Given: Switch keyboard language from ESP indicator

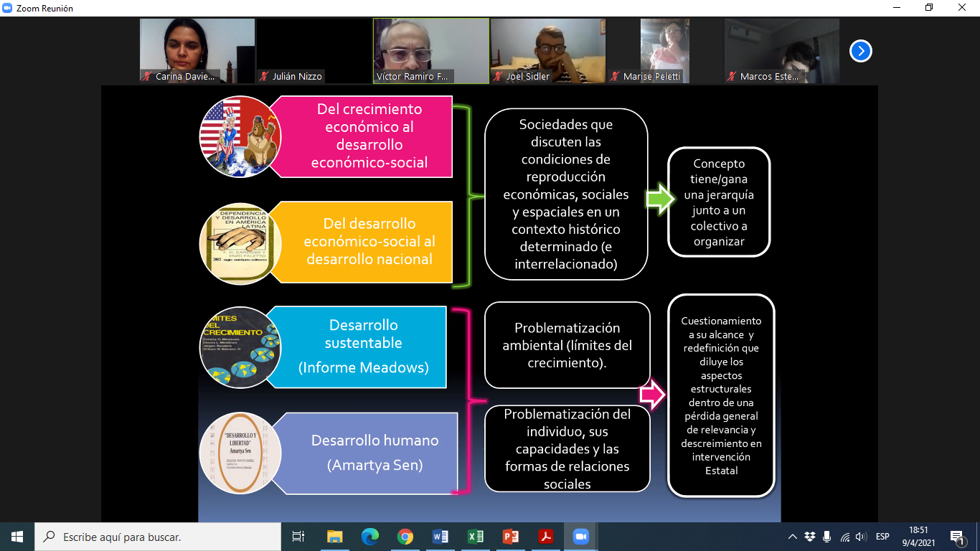Looking at the screenshot, I should [x=882, y=537].
